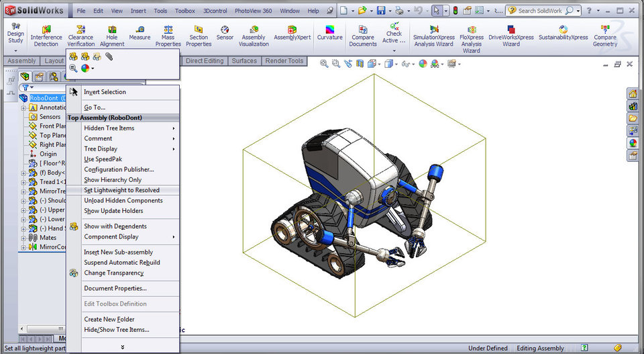This screenshot has width=644, height=354.
Task: Open the PhotoView 360 menu
Action: tap(254, 11)
